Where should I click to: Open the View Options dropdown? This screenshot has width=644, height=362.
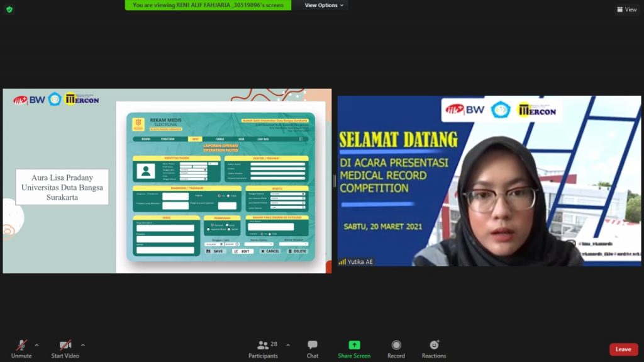pyautogui.click(x=325, y=5)
